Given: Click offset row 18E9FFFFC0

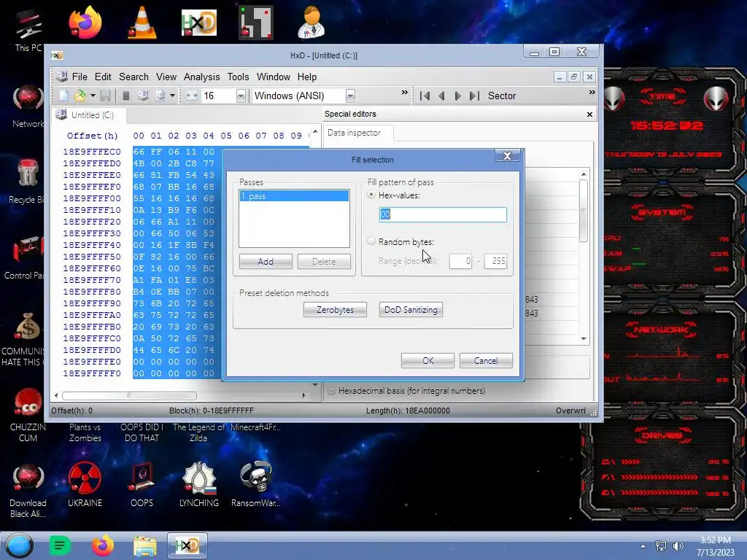Looking at the screenshot, I should 92,338.
